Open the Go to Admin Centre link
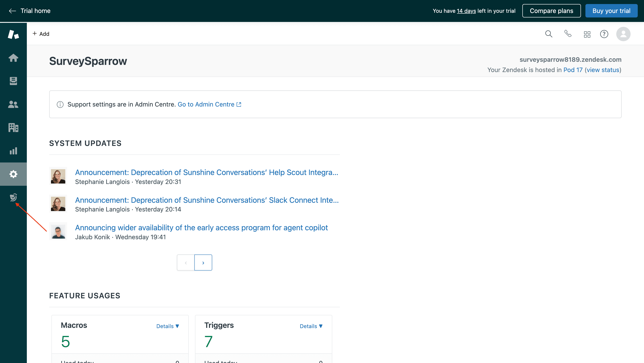 point(209,104)
